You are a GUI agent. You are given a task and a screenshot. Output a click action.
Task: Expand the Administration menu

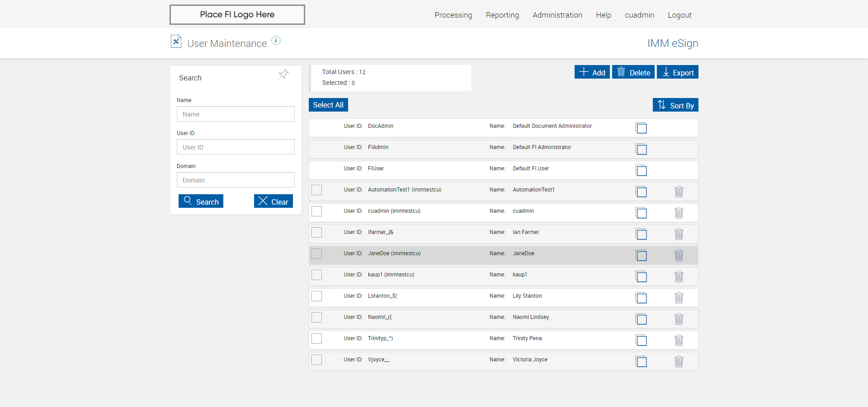point(557,15)
